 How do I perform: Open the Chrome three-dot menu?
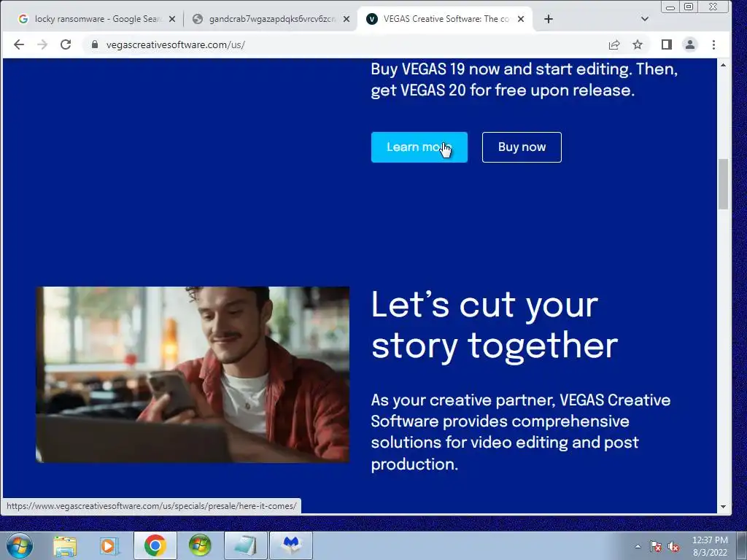tap(713, 44)
